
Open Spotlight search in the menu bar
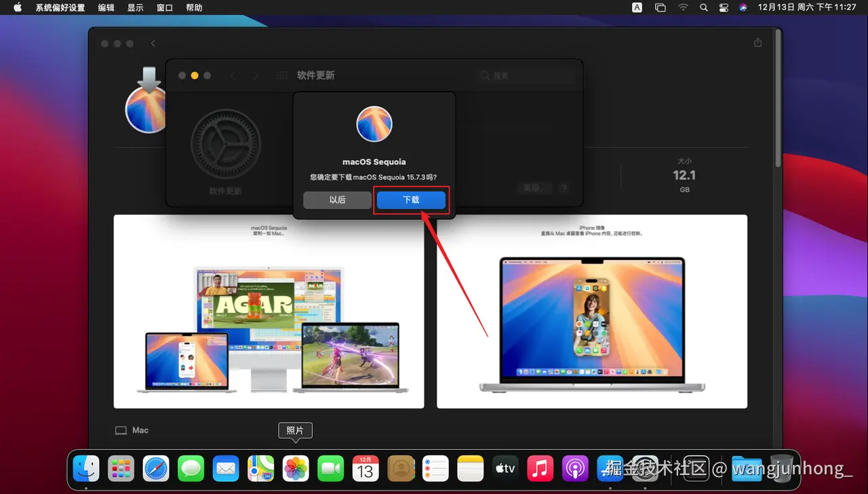point(704,7)
